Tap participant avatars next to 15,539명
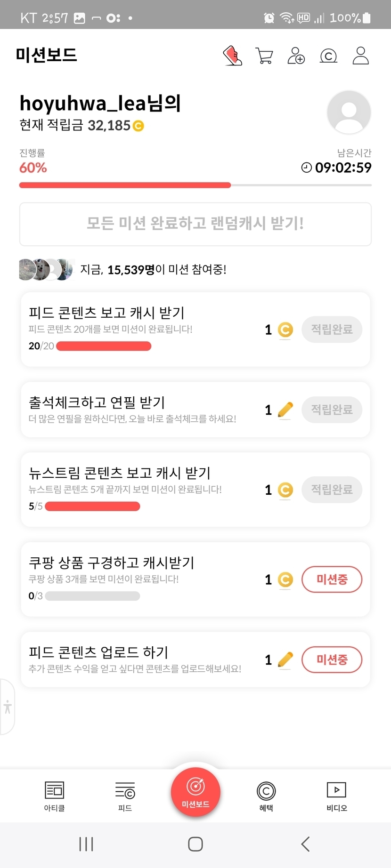The width and height of the screenshot is (391, 868). 46,270
